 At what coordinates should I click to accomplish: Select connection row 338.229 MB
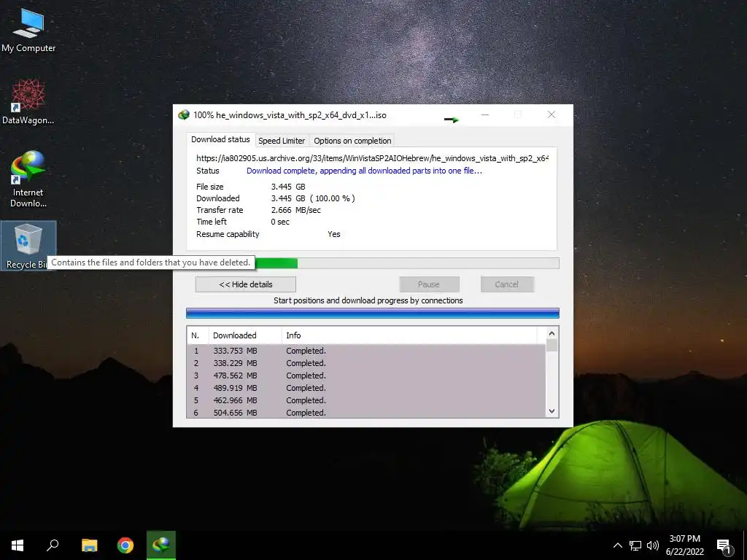click(x=366, y=363)
